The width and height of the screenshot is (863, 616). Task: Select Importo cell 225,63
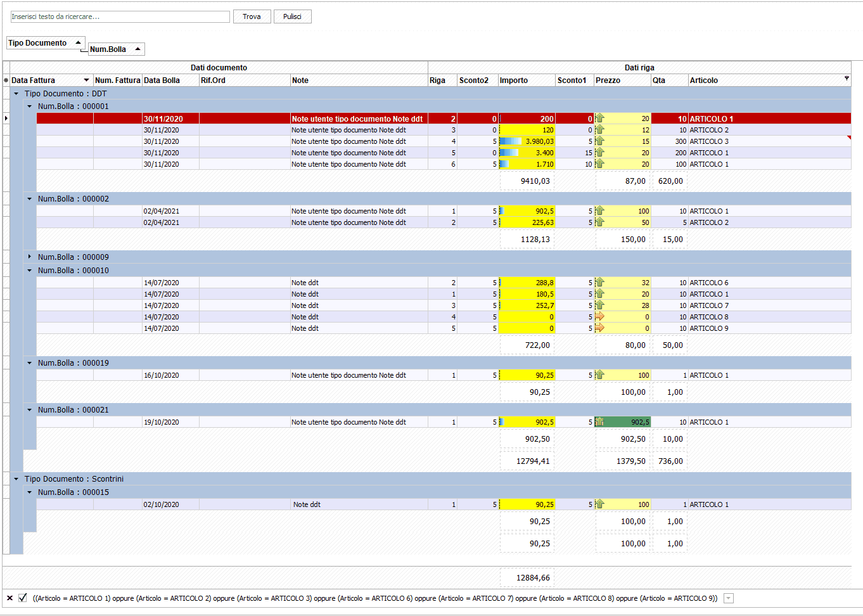click(x=527, y=222)
